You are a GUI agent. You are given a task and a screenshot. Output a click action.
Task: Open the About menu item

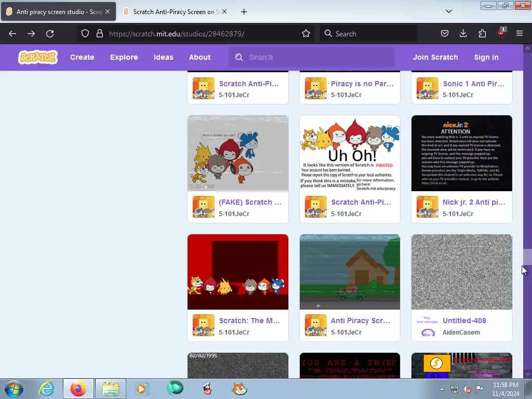coord(200,57)
